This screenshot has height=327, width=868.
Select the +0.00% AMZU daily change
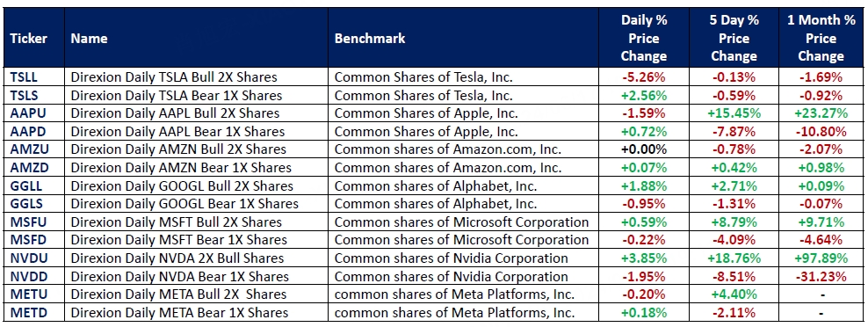pos(643,149)
